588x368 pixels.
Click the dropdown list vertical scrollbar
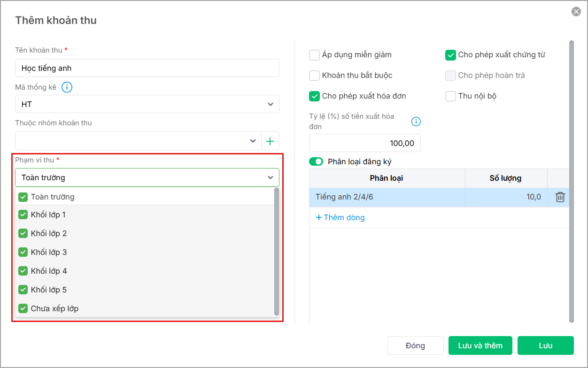click(x=277, y=252)
